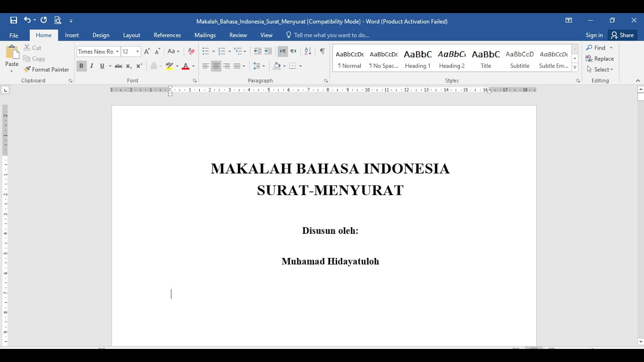Justify the paragraph text
The image size is (644, 362).
237,66
